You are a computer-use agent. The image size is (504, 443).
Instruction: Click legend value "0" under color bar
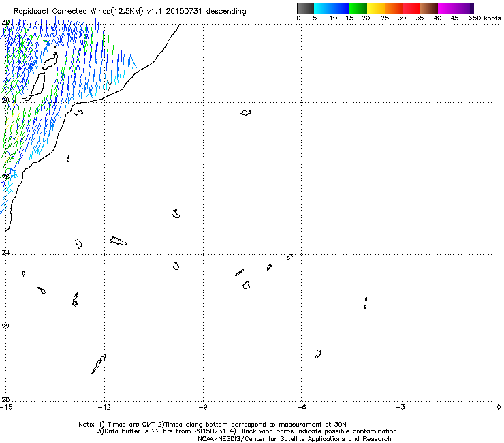pos(298,18)
